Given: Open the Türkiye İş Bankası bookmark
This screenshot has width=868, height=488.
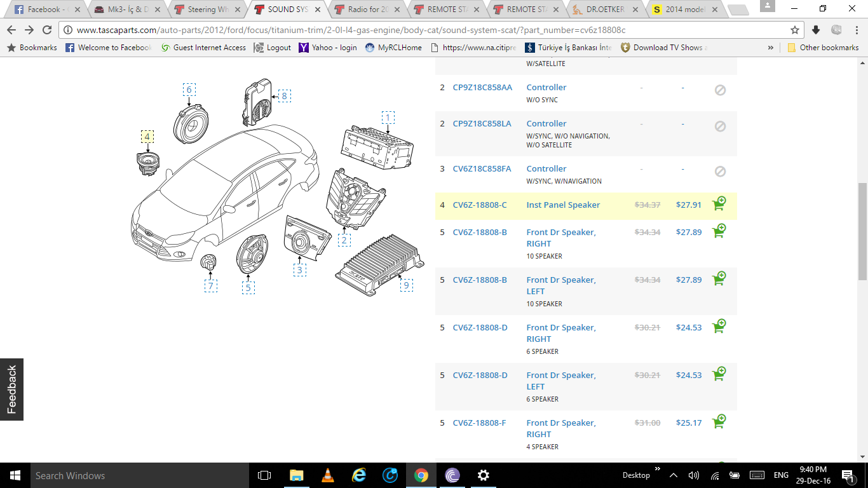Looking at the screenshot, I should 568,48.
